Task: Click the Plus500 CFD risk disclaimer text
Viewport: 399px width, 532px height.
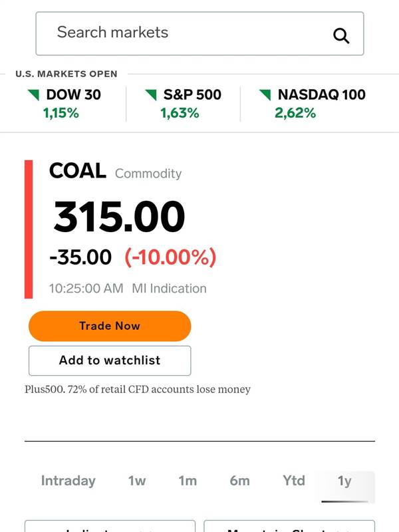Action: (138, 389)
